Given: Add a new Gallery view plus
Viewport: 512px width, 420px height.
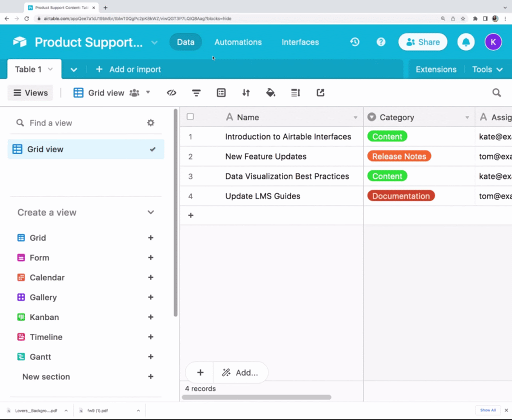Looking at the screenshot, I should [150, 297].
